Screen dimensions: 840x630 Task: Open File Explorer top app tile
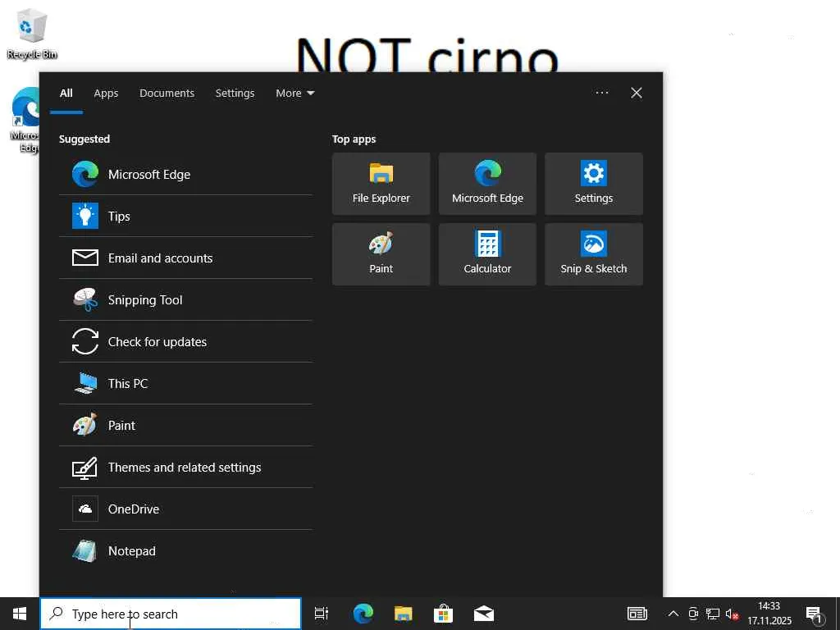(x=381, y=184)
